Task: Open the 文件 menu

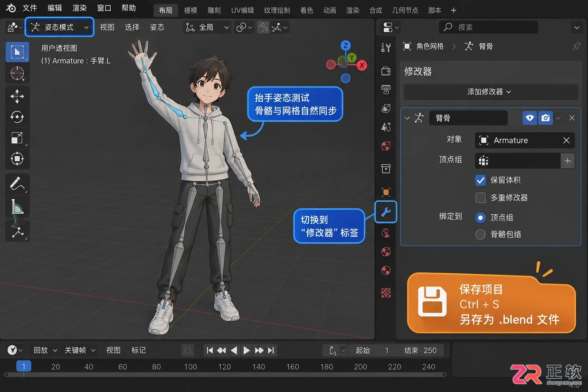Action: pyautogui.click(x=30, y=8)
